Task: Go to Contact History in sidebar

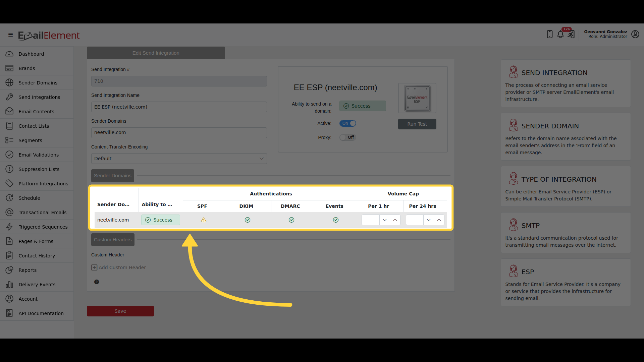Action: click(x=37, y=256)
